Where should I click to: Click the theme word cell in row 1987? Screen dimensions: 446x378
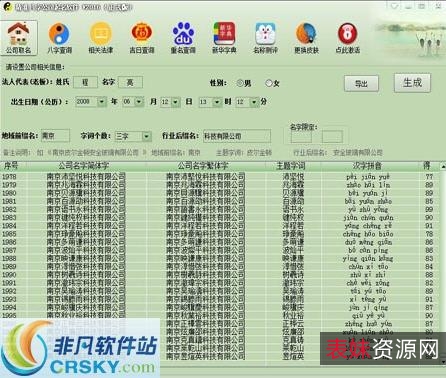click(x=293, y=250)
